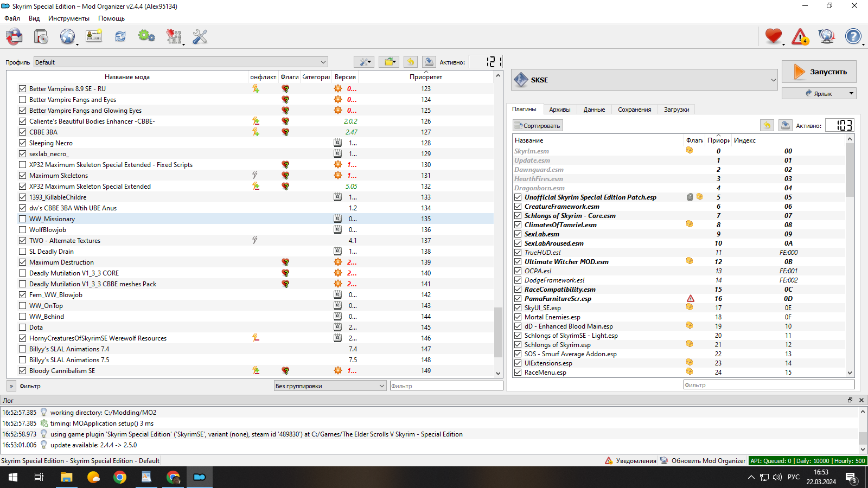Open the warning triangle problems icon
This screenshot has width=868, height=488.
[x=800, y=36]
